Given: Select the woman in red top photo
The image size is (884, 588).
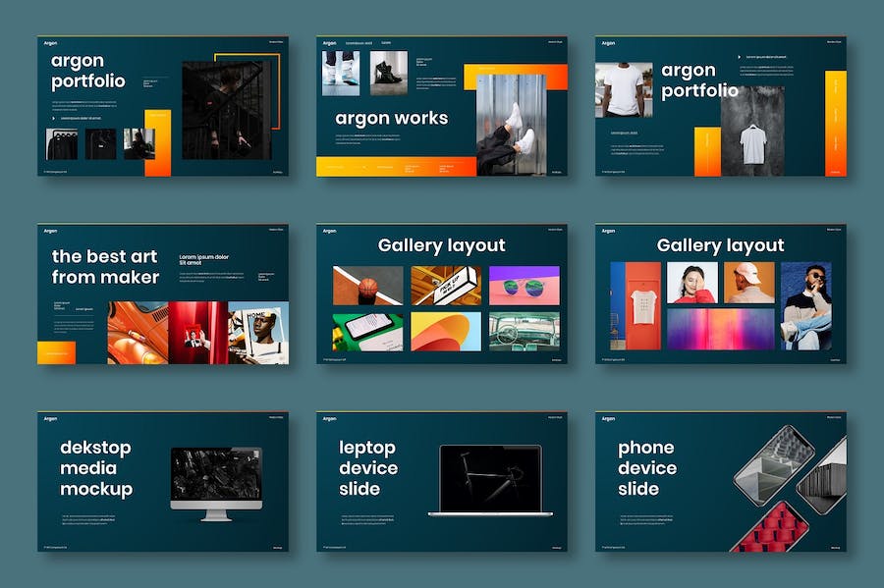Looking at the screenshot, I should pos(691,283).
